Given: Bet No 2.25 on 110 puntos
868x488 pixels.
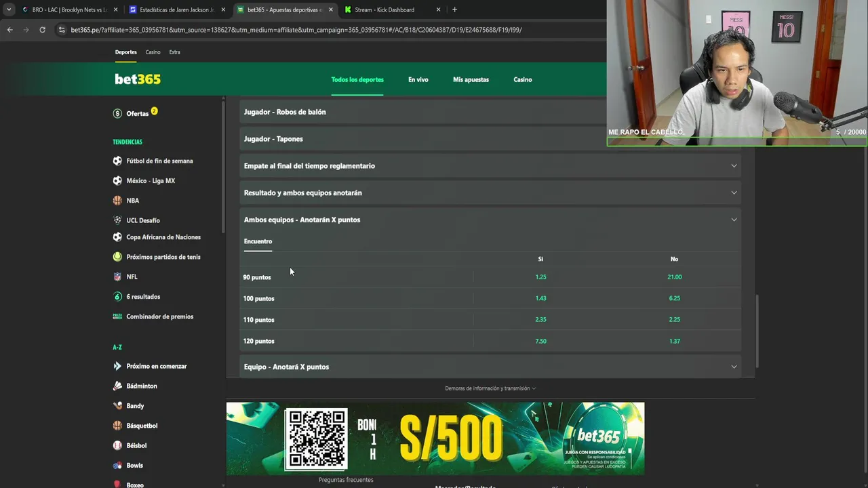Looking at the screenshot, I should (x=674, y=319).
